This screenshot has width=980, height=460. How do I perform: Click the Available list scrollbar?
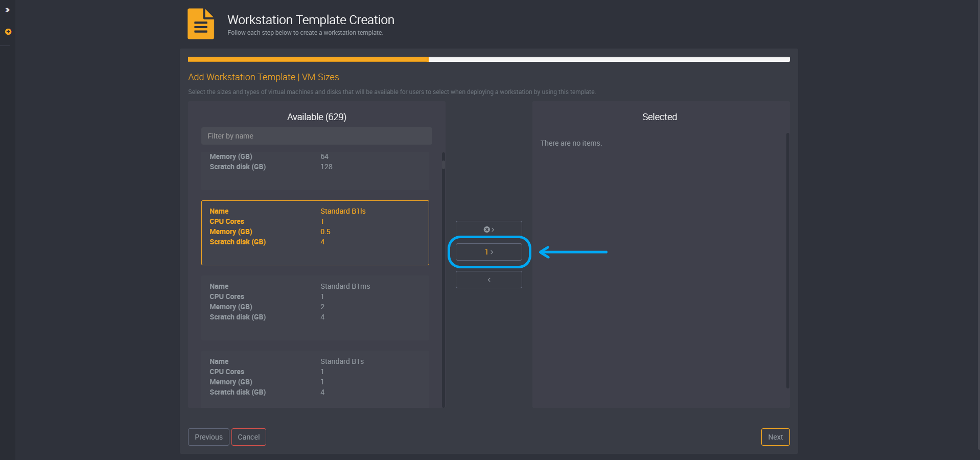[444, 280]
